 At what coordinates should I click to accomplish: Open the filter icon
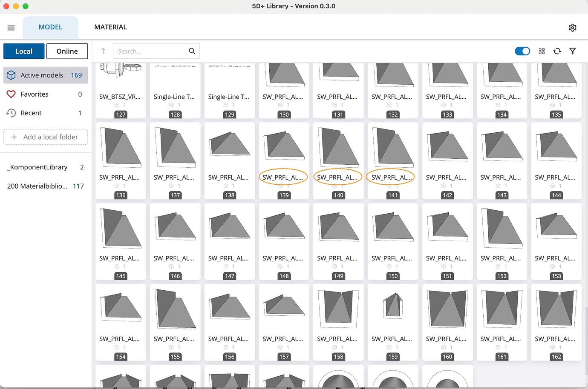(573, 51)
